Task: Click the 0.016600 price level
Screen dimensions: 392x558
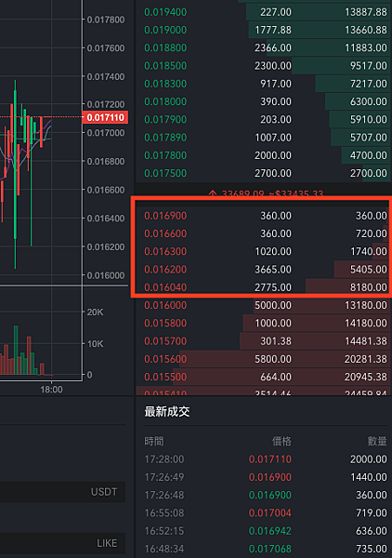Action: coord(165,233)
